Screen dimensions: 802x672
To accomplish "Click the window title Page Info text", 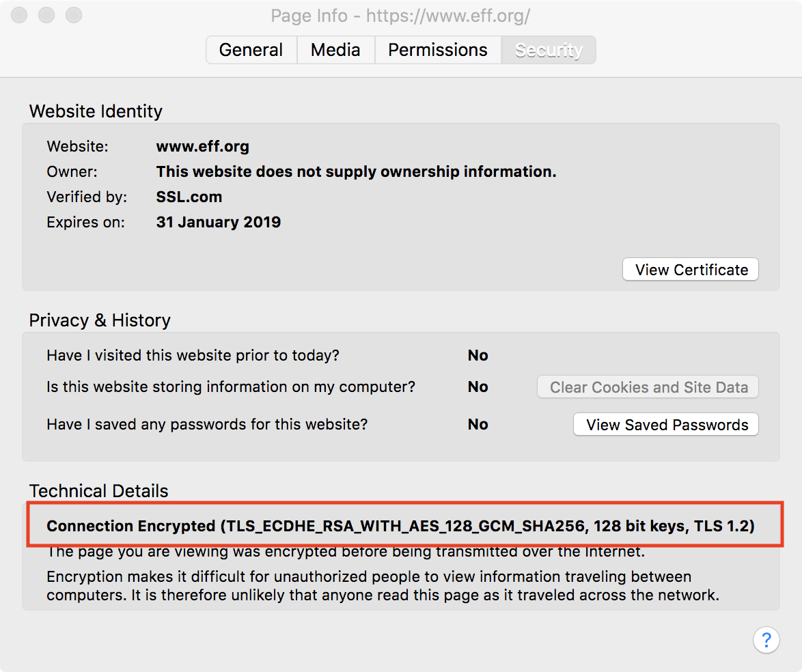I will [400, 16].
